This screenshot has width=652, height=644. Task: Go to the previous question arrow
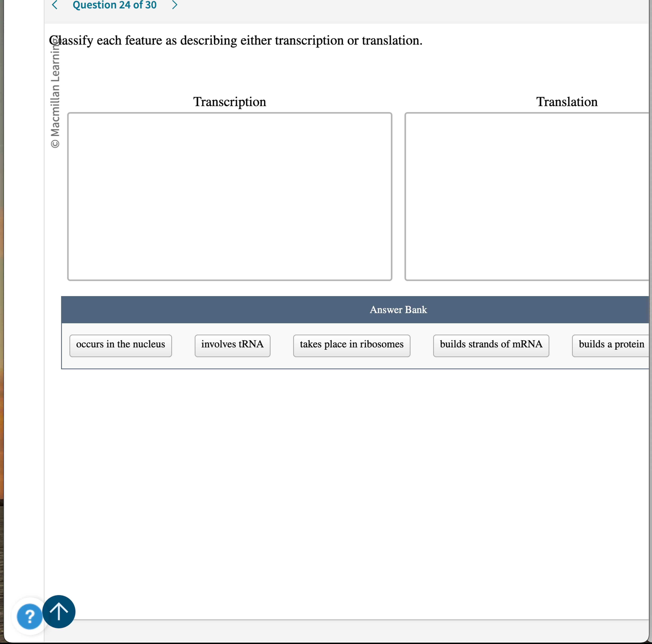55,5
